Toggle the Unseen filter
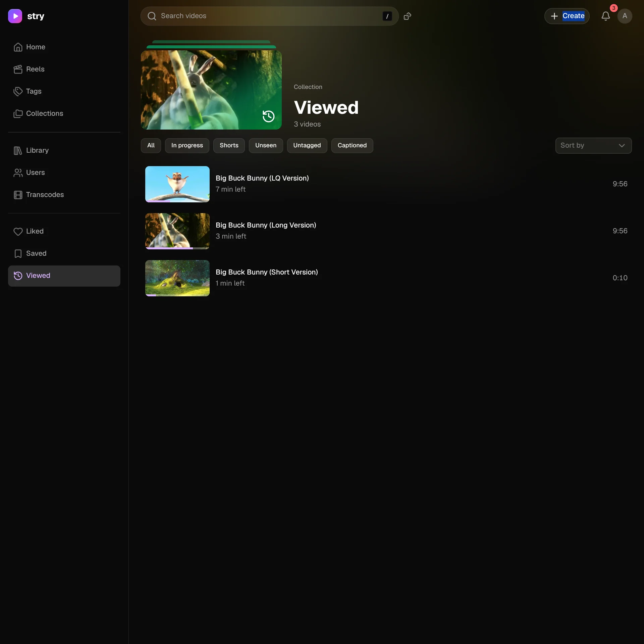Viewport: 644px width, 644px height. (266, 146)
